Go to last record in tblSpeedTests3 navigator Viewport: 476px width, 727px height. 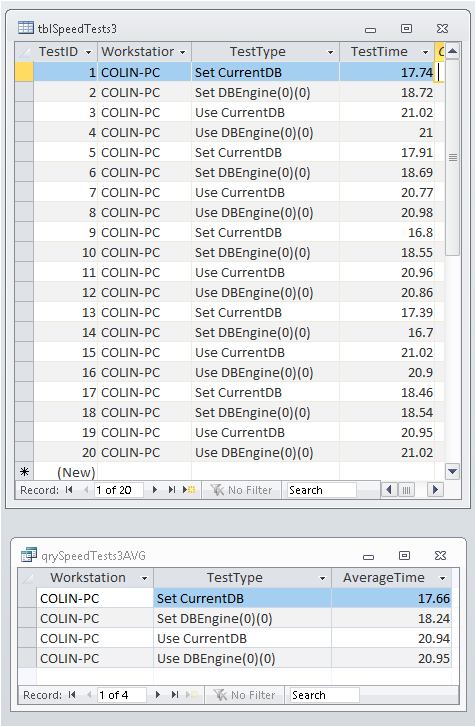click(x=172, y=490)
